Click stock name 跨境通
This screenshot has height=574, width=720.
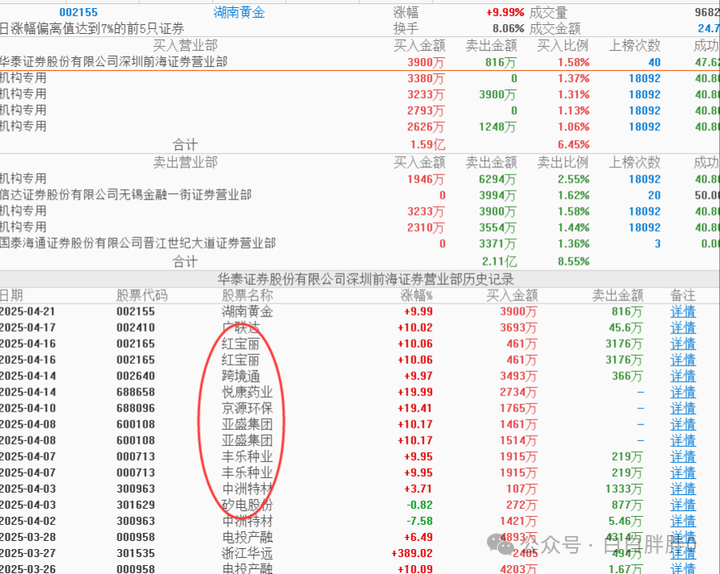pos(241,376)
